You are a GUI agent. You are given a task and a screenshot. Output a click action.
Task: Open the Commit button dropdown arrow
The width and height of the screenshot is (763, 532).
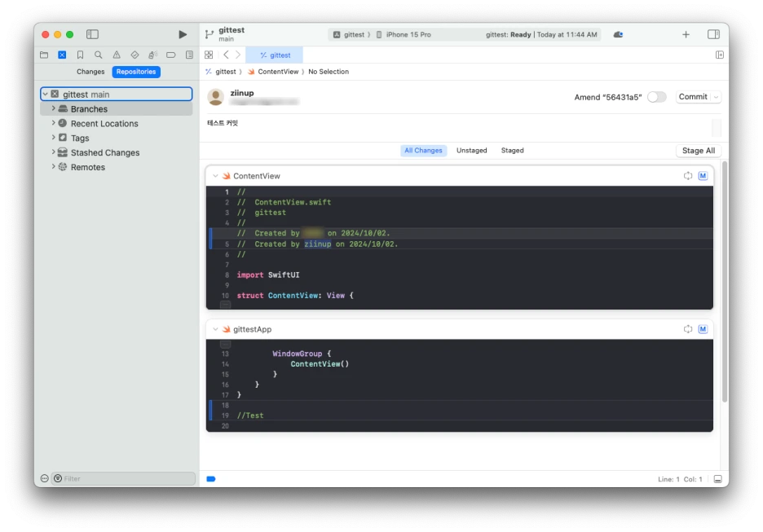(716, 97)
